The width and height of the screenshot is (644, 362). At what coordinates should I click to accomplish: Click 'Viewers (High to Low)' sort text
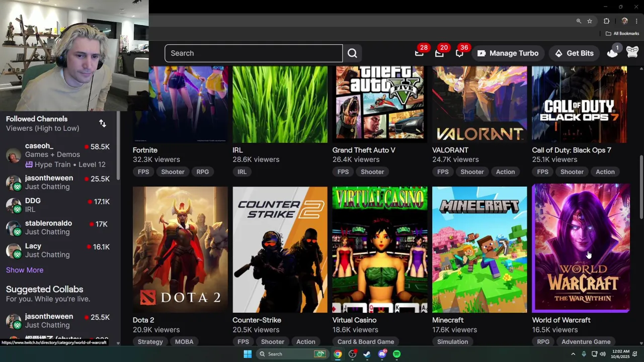42,128
